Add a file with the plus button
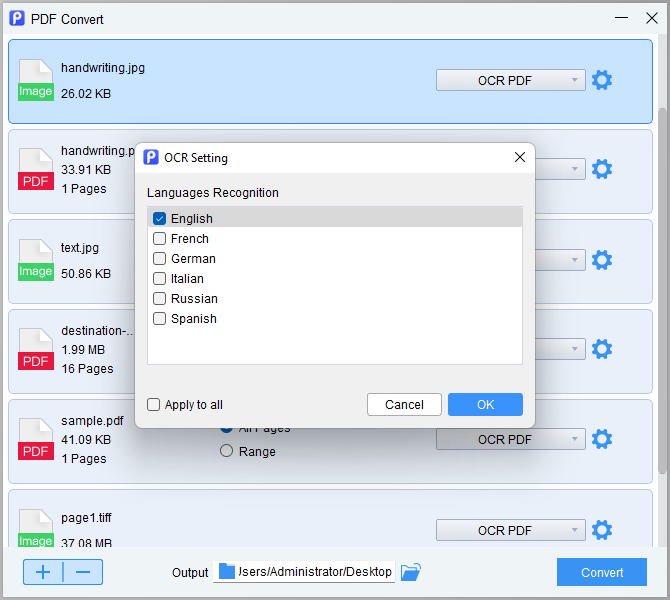670x600 pixels. coord(43,572)
